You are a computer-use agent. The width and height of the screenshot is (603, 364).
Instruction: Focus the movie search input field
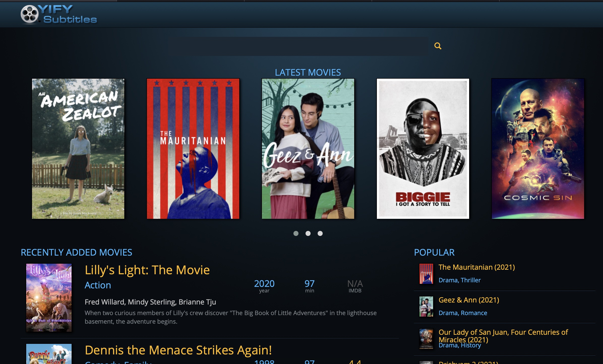(x=297, y=46)
